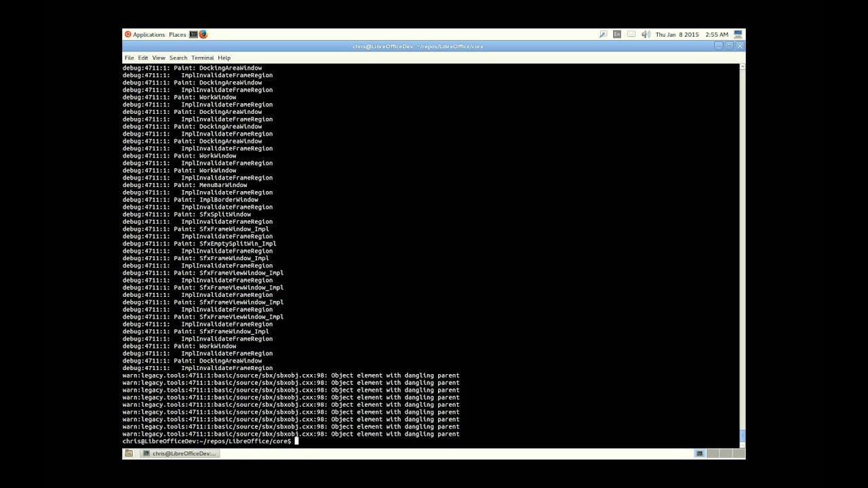This screenshot has width=868, height=488.
Task: Click the last 'dangling parent' warning line
Action: coord(291,434)
